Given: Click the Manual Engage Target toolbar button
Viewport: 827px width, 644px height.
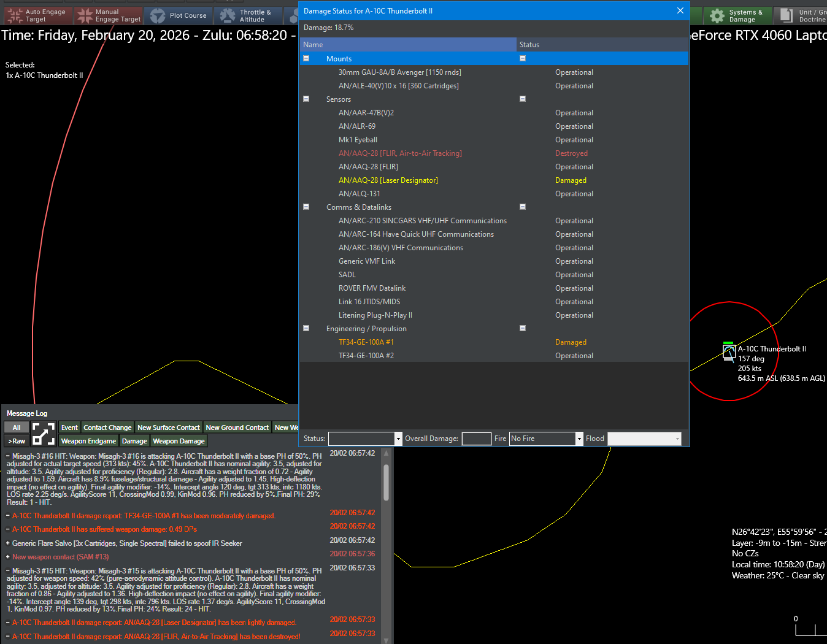Looking at the screenshot, I should [x=109, y=15].
